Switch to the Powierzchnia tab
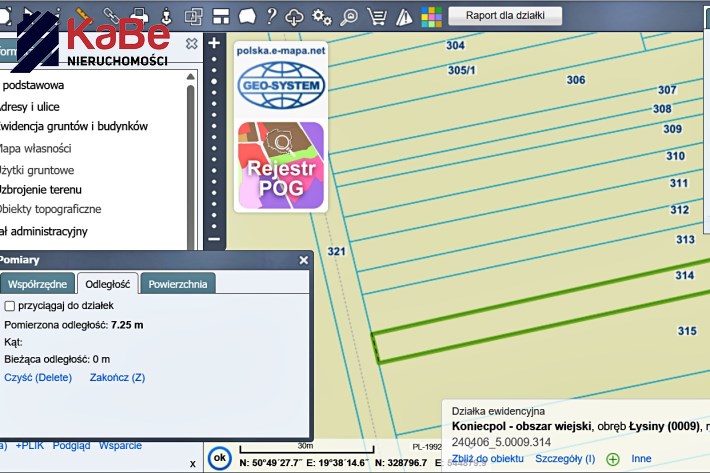Image resolution: width=710 pixels, height=473 pixels. [x=177, y=284]
